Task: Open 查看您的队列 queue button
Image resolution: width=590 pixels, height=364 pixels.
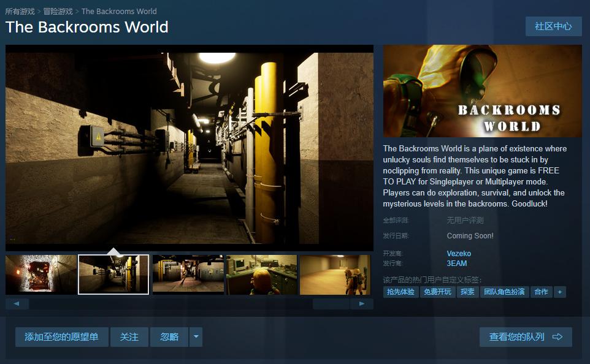Action: (526, 336)
